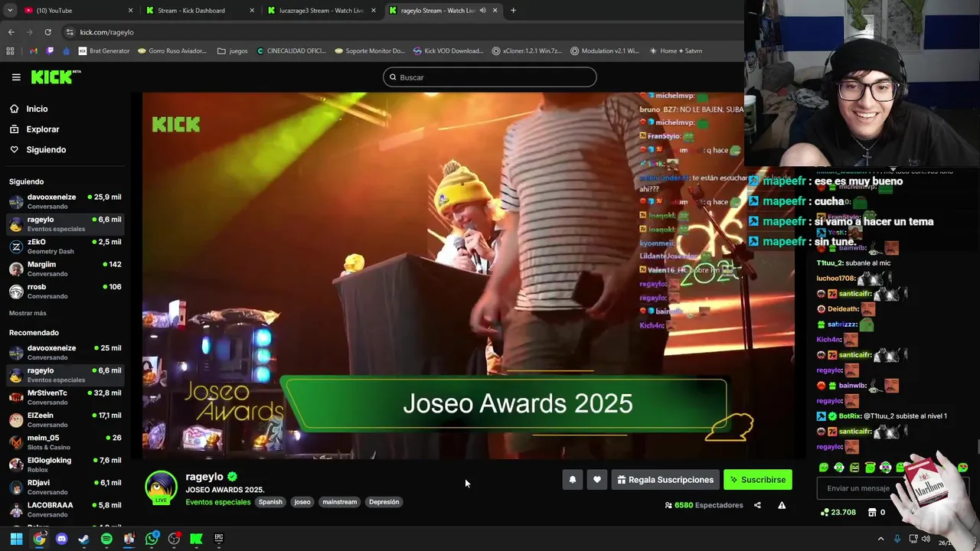This screenshot has width=980, height=551.
Task: Open Steam from taskbar
Action: [84, 539]
